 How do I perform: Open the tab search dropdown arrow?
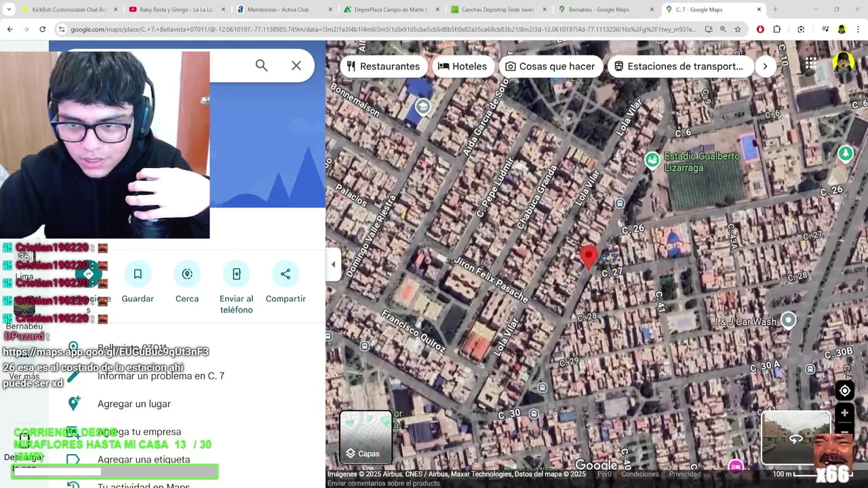(x=9, y=9)
